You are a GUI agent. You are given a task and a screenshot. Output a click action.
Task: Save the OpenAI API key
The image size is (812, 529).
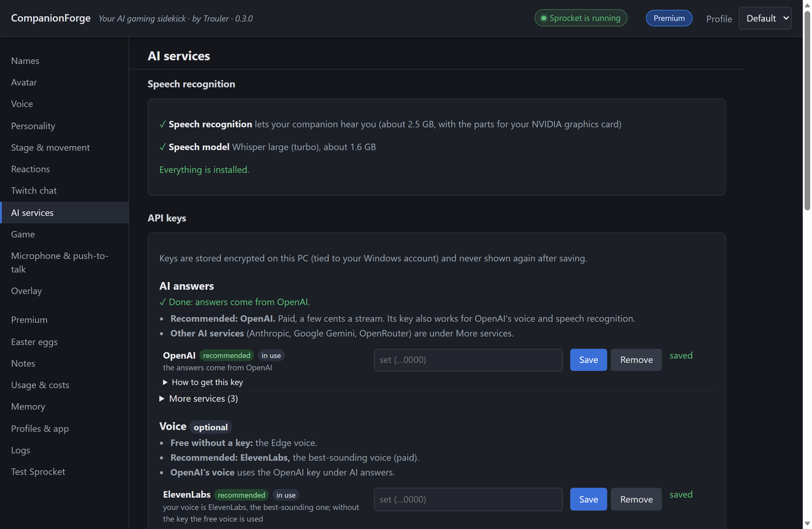point(588,360)
